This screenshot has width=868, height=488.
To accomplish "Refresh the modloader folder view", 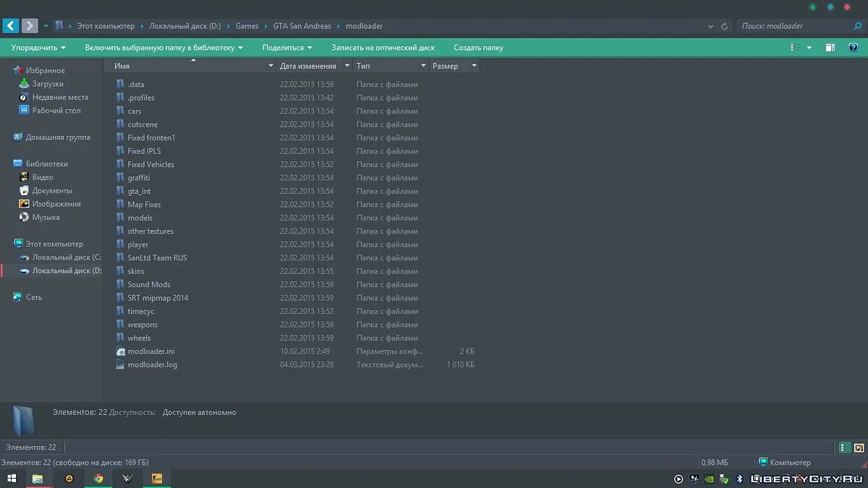I will [726, 26].
